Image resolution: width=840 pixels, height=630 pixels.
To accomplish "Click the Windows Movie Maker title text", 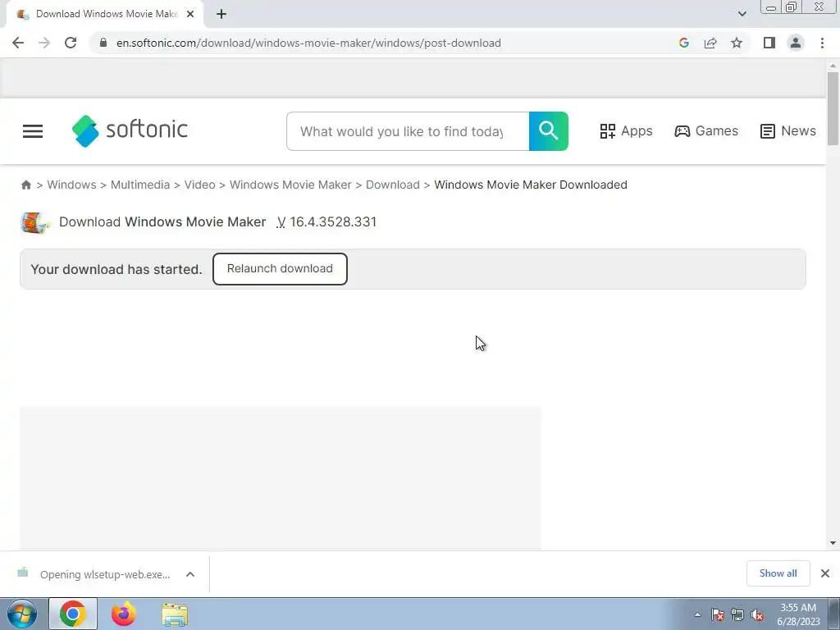I will pyautogui.click(x=195, y=221).
